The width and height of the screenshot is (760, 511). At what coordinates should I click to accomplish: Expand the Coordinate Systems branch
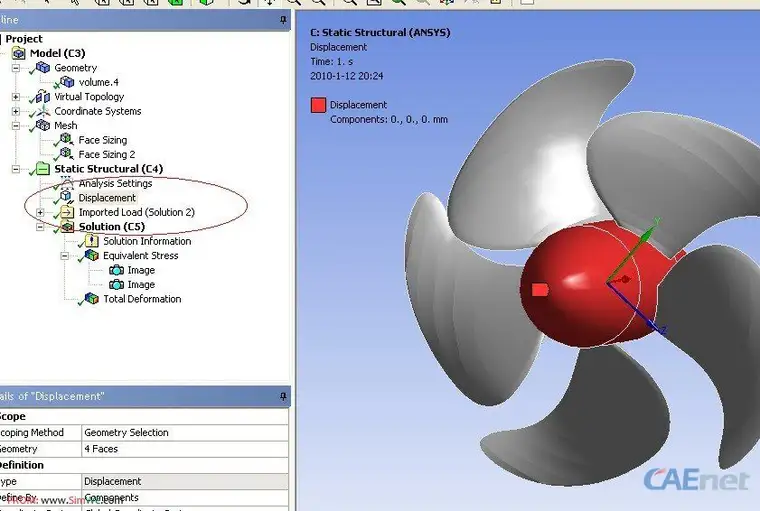click(x=16, y=112)
